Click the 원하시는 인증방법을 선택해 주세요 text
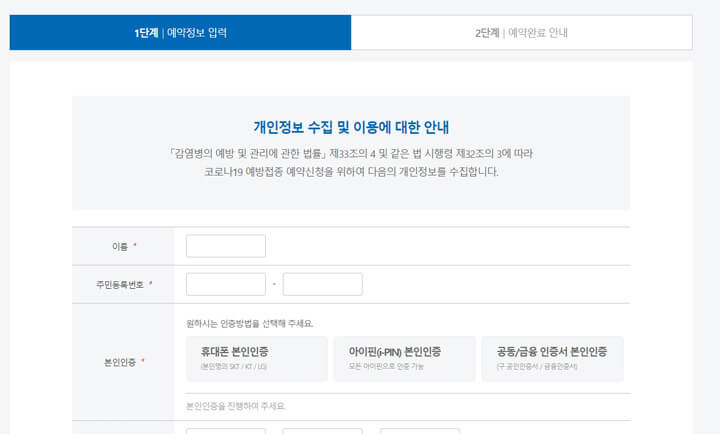This screenshot has height=434, width=720. tap(250, 324)
